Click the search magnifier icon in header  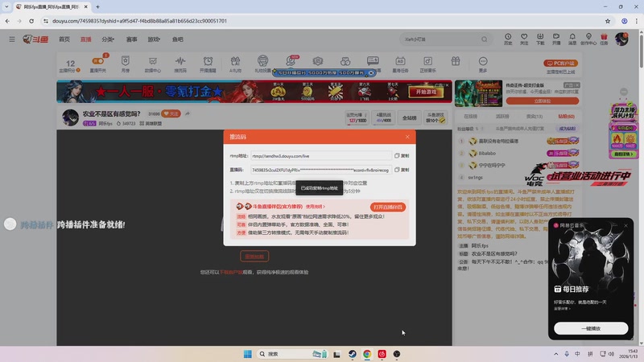(485, 39)
